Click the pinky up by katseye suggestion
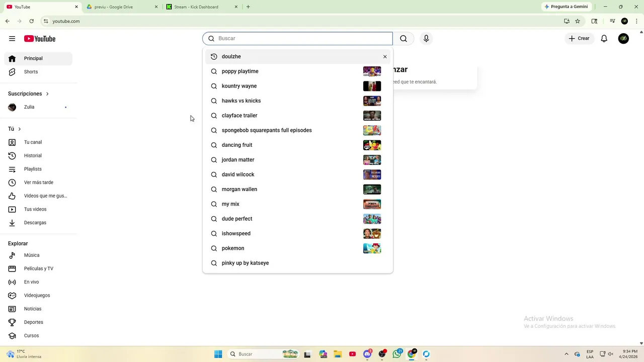Image resolution: width=644 pixels, height=362 pixels. [297, 263]
